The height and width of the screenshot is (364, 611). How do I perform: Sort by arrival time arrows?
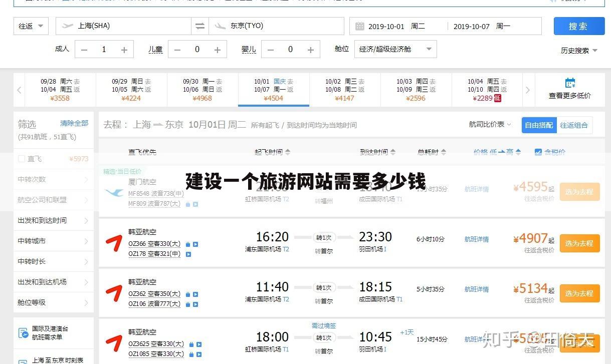point(393,152)
